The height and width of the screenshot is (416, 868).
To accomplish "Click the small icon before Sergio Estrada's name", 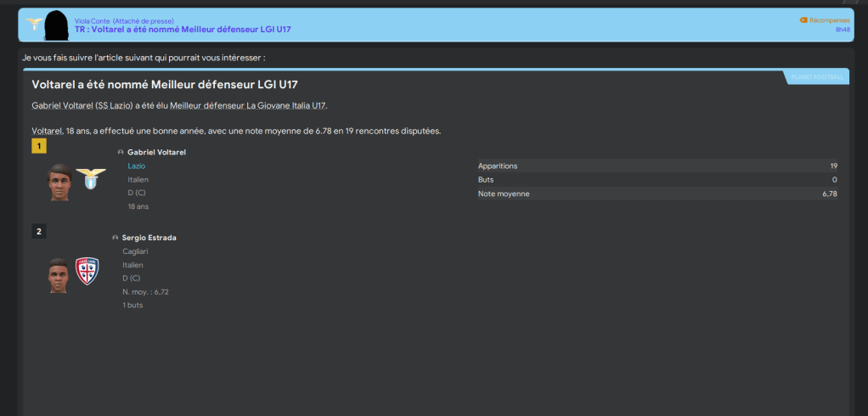I will 115,238.
